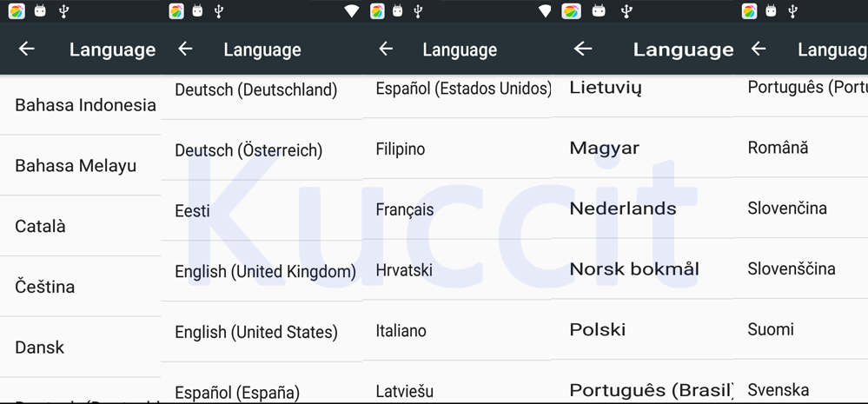Choose English (United States)
868x404 pixels.
[256, 332]
